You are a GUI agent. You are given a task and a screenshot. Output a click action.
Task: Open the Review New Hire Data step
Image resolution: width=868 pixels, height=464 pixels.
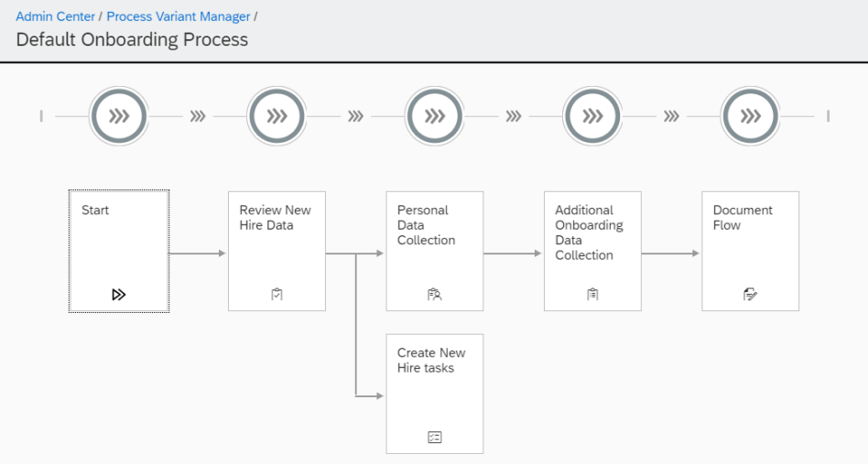pyautogui.click(x=277, y=250)
